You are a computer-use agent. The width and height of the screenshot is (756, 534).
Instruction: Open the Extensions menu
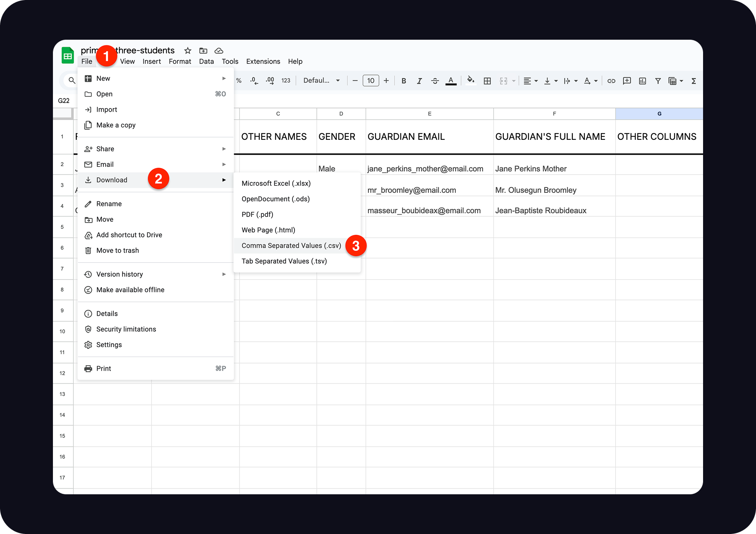coord(263,61)
